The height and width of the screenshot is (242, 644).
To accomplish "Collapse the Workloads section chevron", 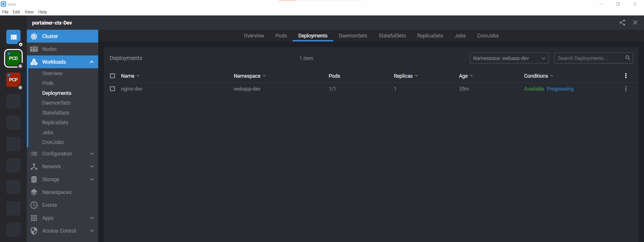I will click(x=92, y=62).
